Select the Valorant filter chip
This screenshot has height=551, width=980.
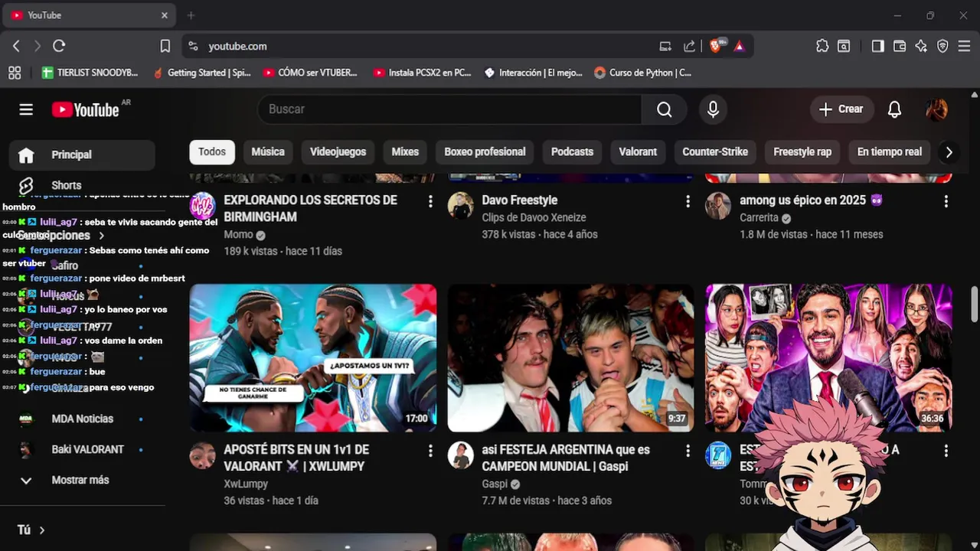(638, 152)
